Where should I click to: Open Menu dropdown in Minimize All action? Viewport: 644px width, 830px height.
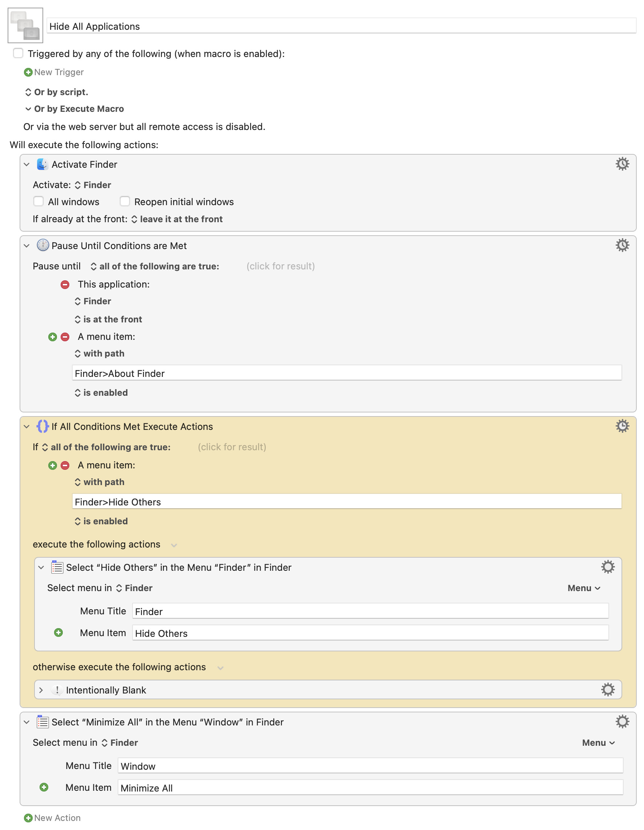pos(598,742)
